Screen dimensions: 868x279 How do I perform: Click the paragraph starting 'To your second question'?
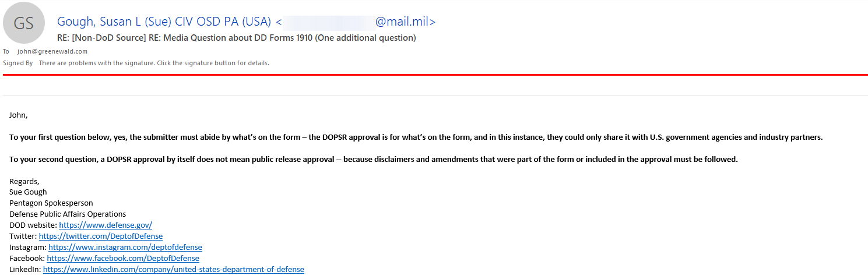374,160
